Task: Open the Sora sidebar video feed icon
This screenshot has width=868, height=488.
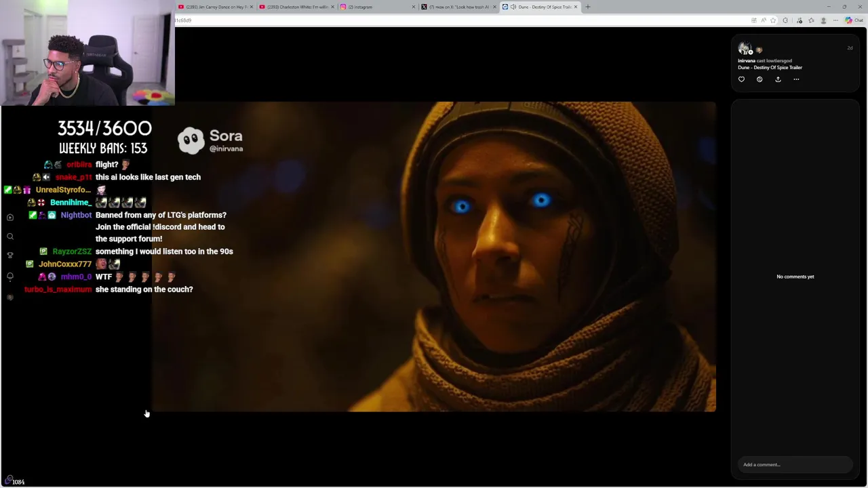Action: 10,218
